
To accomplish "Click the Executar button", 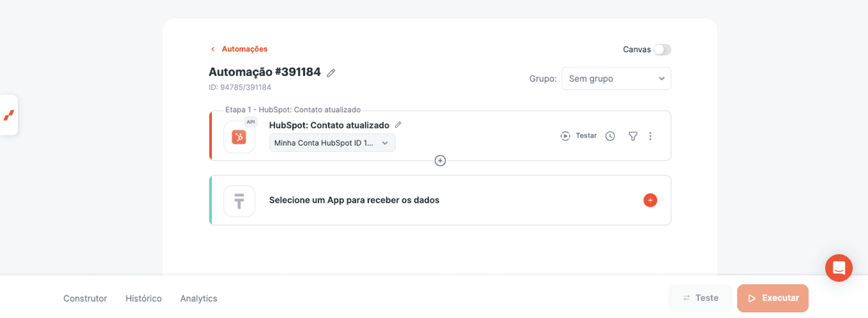I will [773, 298].
